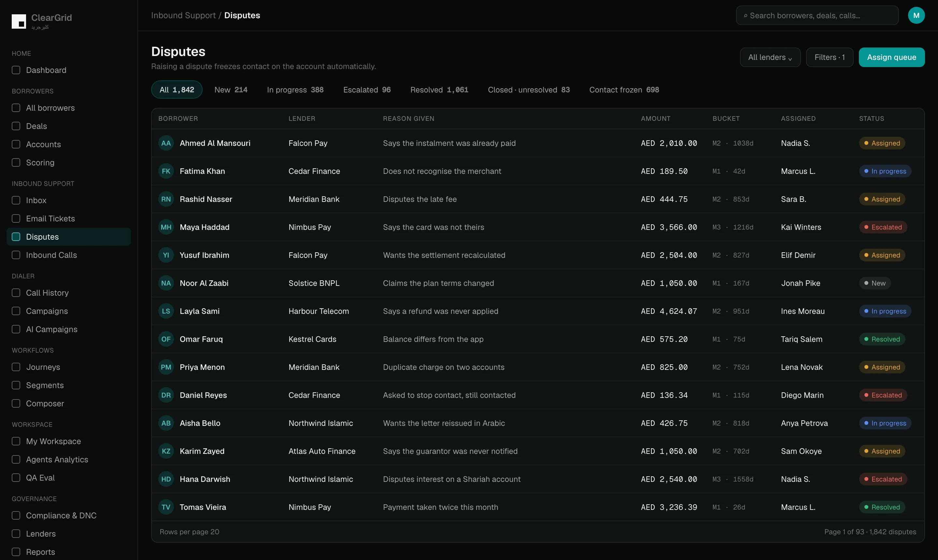Click amount AED 136.34
Viewport: 938px width, 560px height.
(x=664, y=395)
